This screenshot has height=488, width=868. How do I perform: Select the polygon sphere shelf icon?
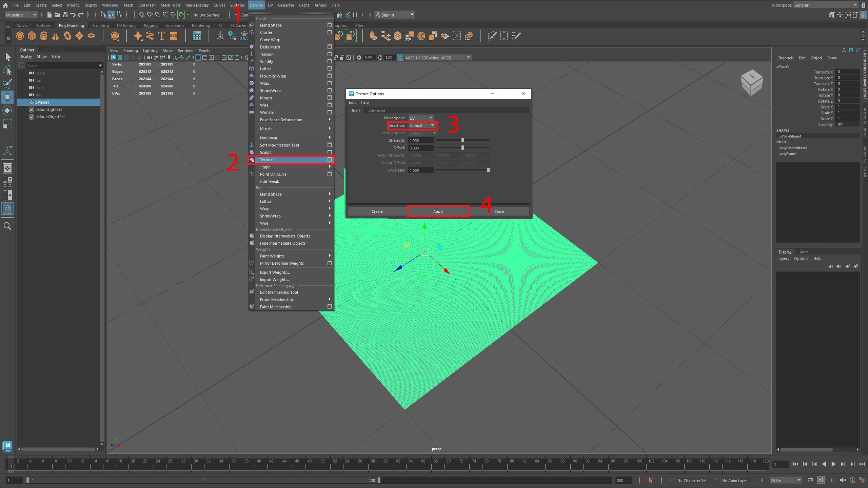pos(20,36)
